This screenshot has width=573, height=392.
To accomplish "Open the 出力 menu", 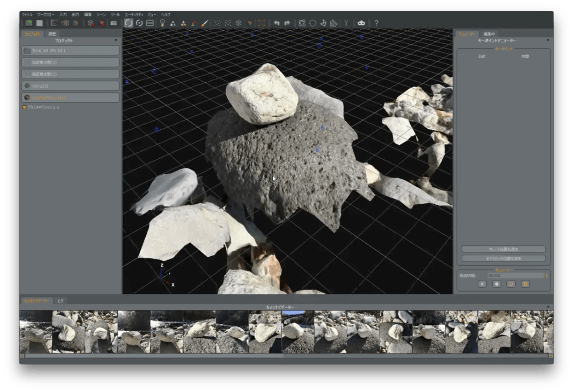I will 75,15.
